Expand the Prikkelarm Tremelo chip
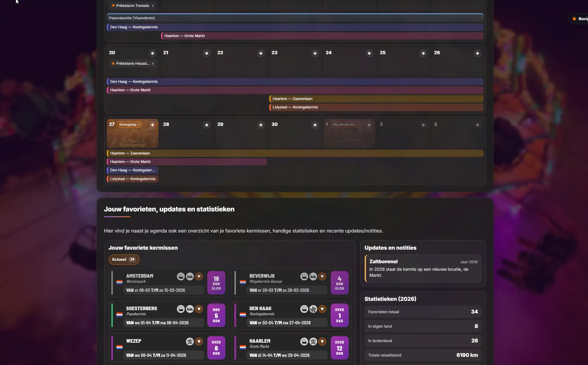The height and width of the screenshot is (365, 588). point(132,6)
